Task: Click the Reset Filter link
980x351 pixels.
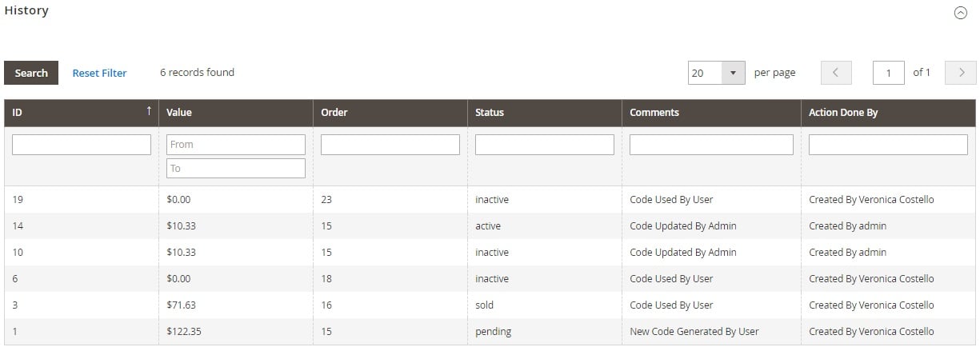Action: click(x=99, y=73)
